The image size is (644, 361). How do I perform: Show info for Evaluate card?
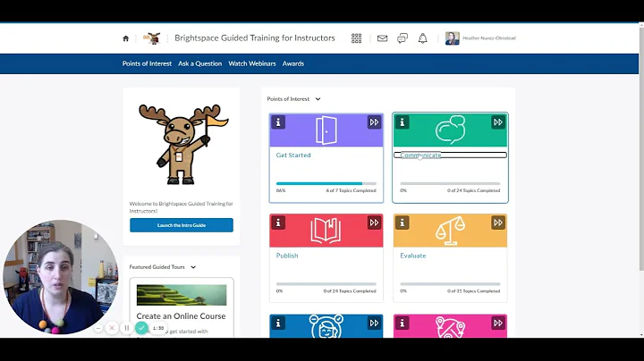402,222
